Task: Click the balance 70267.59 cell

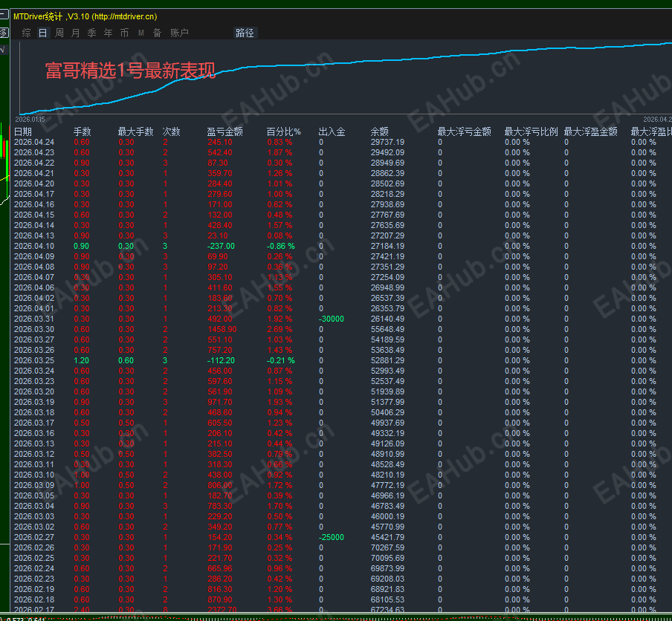Action: coord(387,547)
